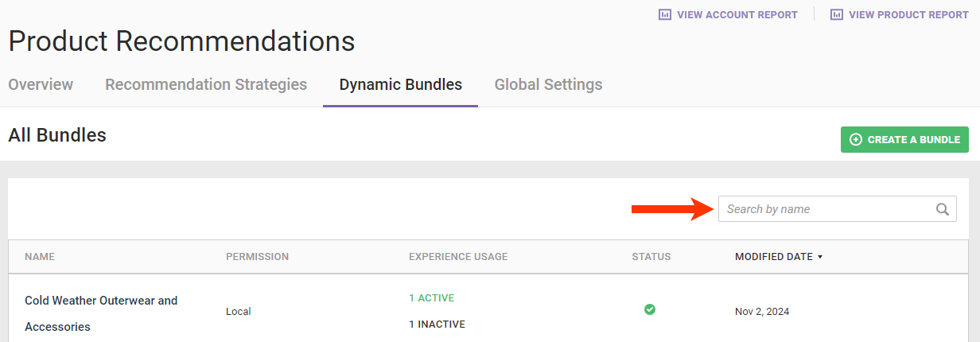Click the green active status checkmark
Image resolution: width=980 pixels, height=342 pixels.
pos(650,309)
